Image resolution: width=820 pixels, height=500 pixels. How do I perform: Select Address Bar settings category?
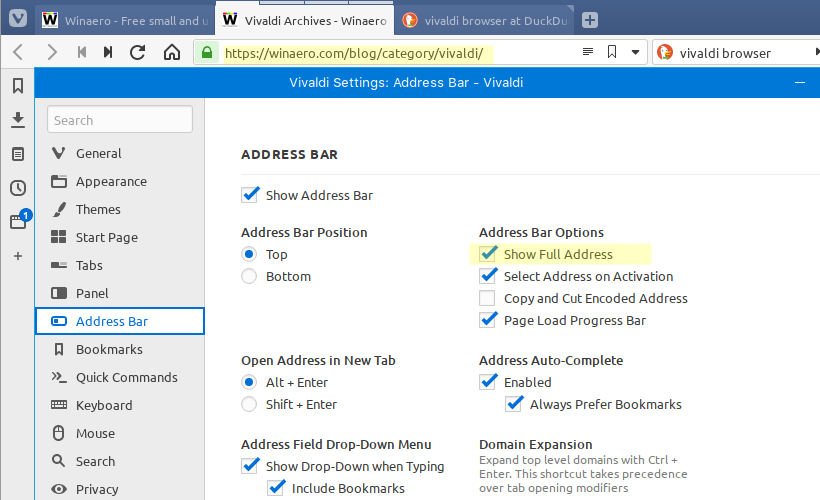[120, 321]
